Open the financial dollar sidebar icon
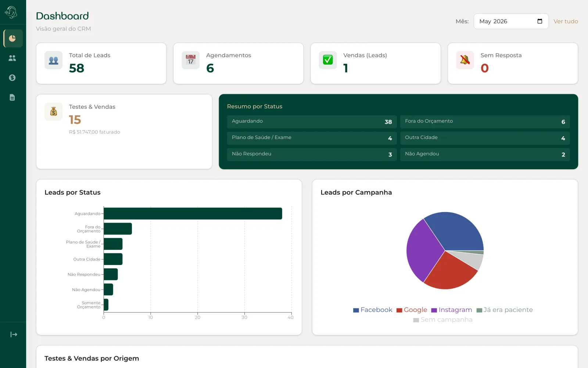Screen dimensions: 588x368 [12, 78]
